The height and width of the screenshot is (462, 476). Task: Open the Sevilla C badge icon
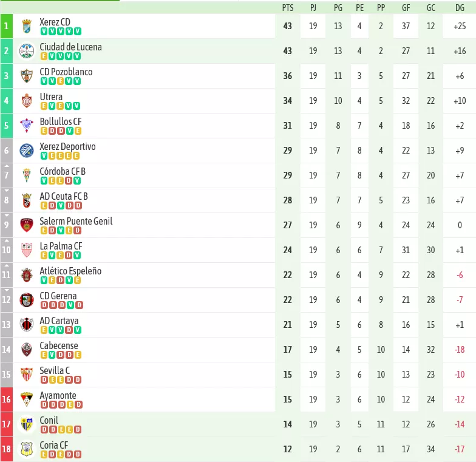coord(27,375)
